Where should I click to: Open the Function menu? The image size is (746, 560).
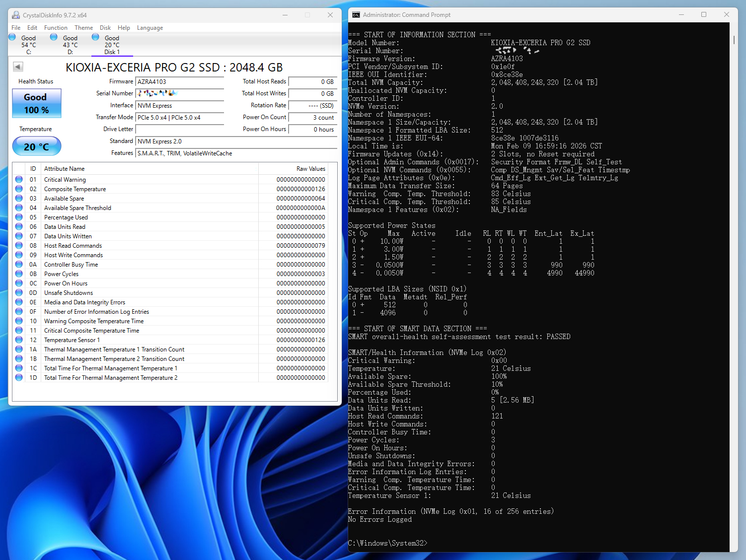[x=56, y=28]
